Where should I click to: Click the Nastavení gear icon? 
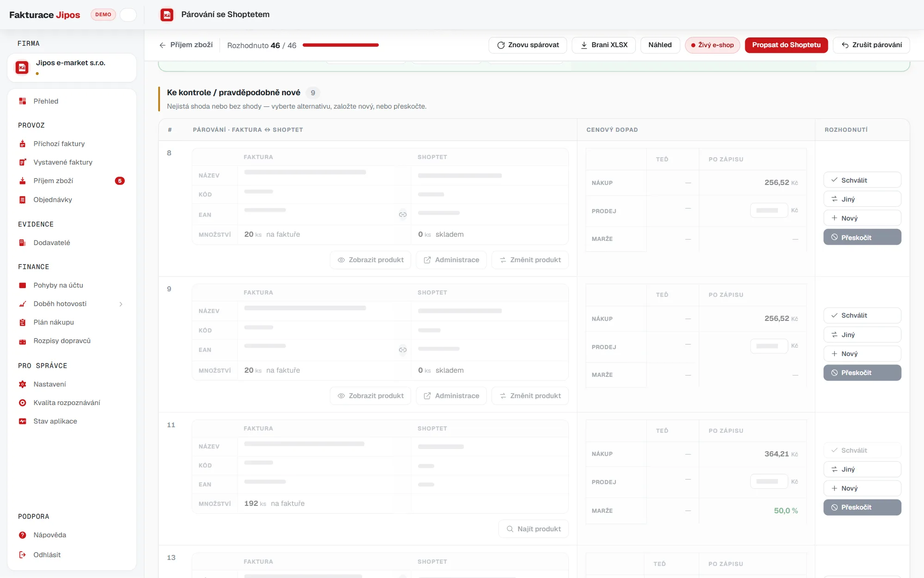tap(22, 384)
